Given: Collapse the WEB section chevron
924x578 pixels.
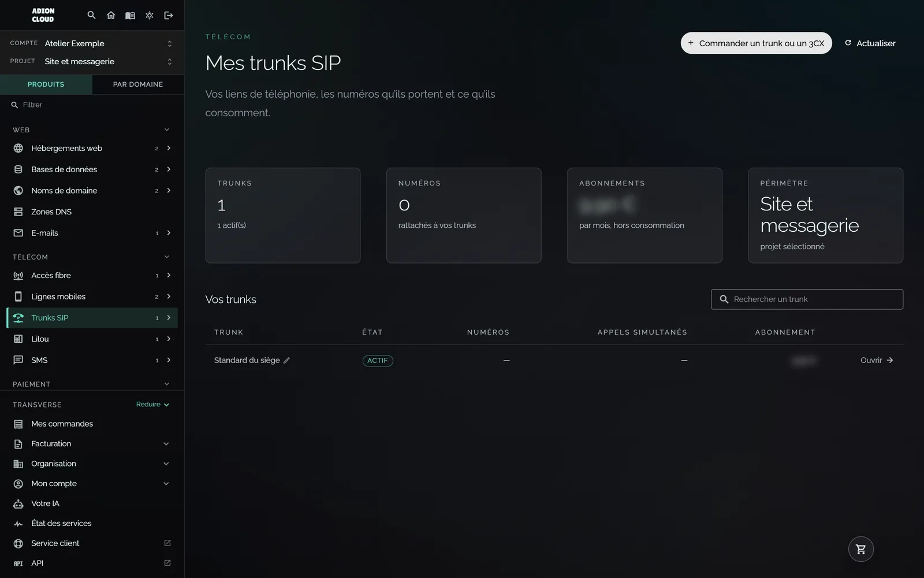Looking at the screenshot, I should [x=167, y=129].
